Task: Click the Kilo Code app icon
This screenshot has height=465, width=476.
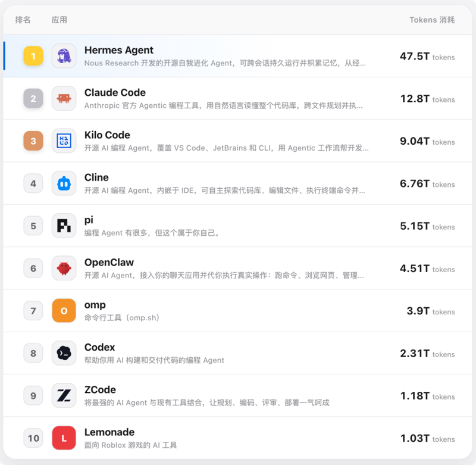Action: pyautogui.click(x=64, y=141)
